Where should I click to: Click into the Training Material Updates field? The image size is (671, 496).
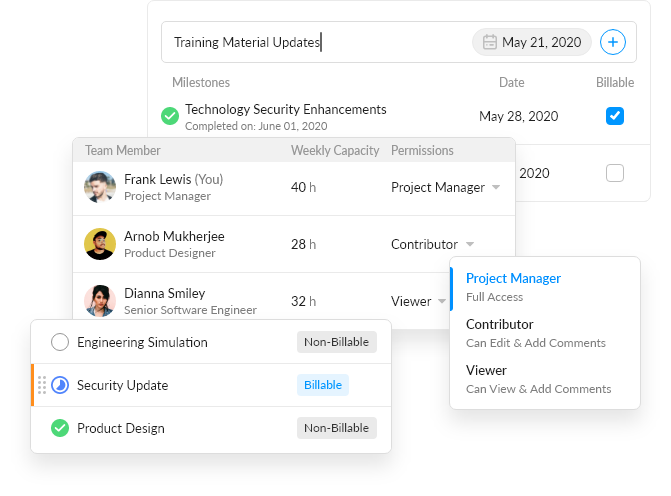point(317,42)
